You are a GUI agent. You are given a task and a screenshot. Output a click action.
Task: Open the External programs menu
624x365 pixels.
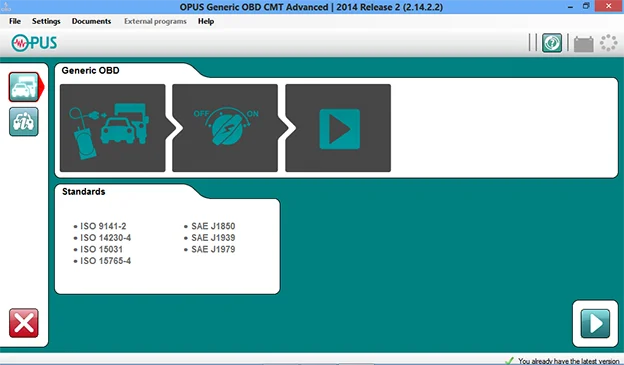tap(155, 21)
